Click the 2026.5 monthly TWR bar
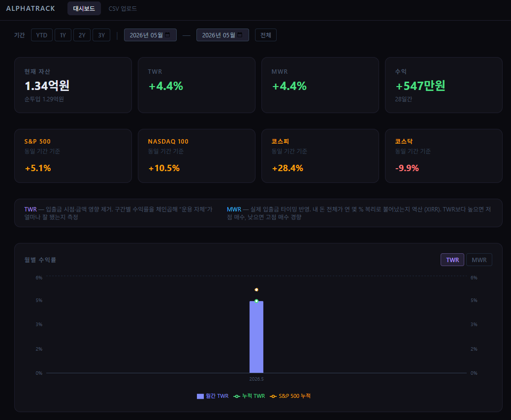The height and width of the screenshot is (420, 511). 256,337
